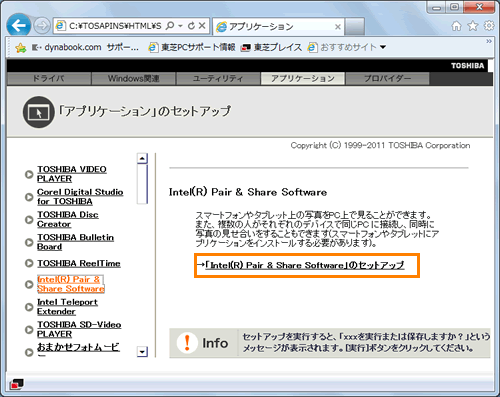The width and height of the screenshot is (500, 397).
Task: Switch to the Windows関連 tab
Action: (x=133, y=79)
